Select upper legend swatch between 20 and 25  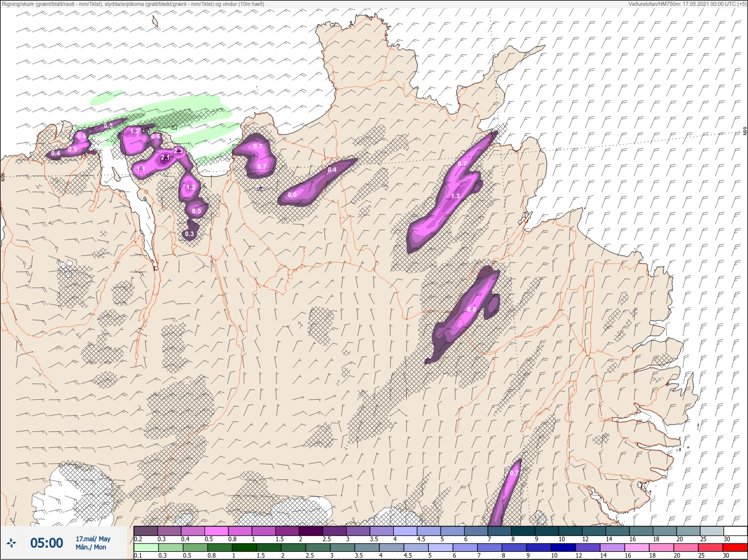click(690, 531)
